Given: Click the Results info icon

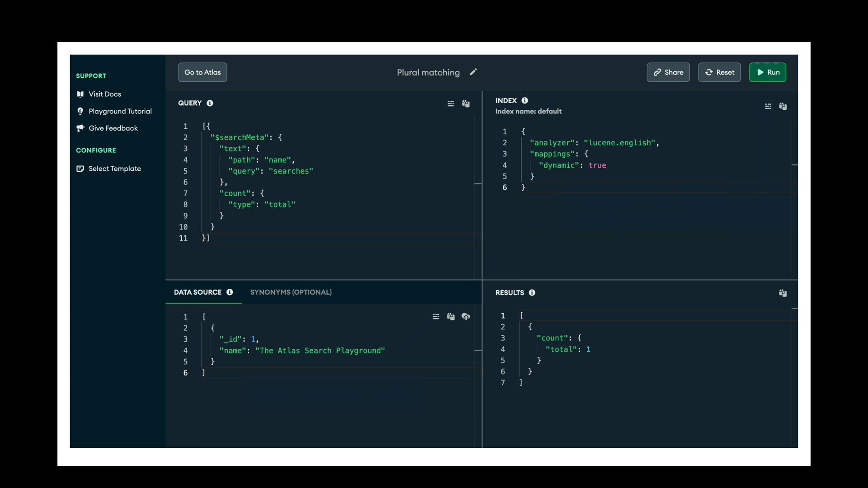Looking at the screenshot, I should (x=533, y=292).
